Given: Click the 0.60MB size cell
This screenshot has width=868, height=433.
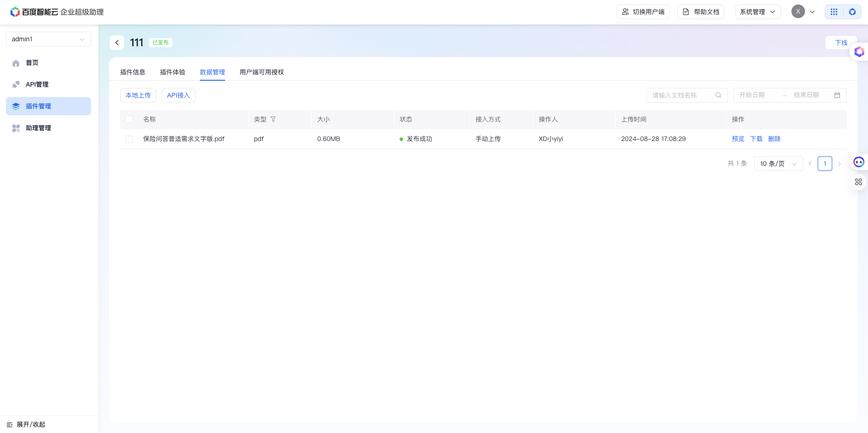Looking at the screenshot, I should (x=328, y=139).
